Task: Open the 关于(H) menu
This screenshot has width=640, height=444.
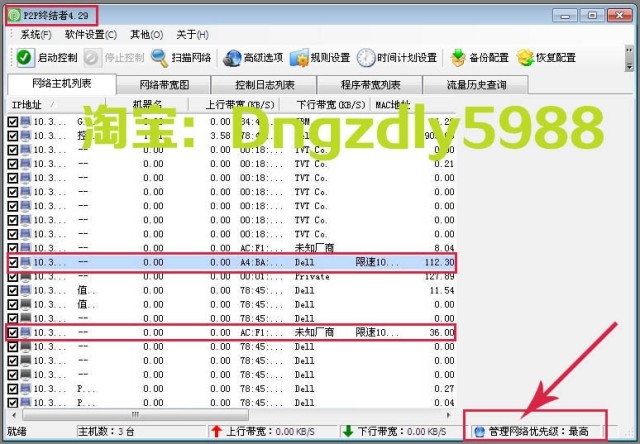Action: pos(193,35)
